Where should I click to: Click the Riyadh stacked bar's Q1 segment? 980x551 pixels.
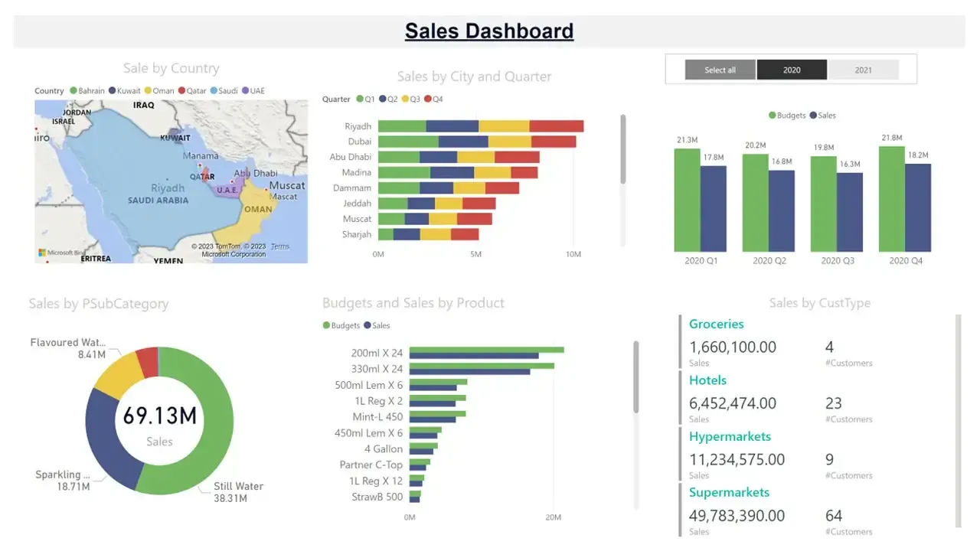coord(402,126)
